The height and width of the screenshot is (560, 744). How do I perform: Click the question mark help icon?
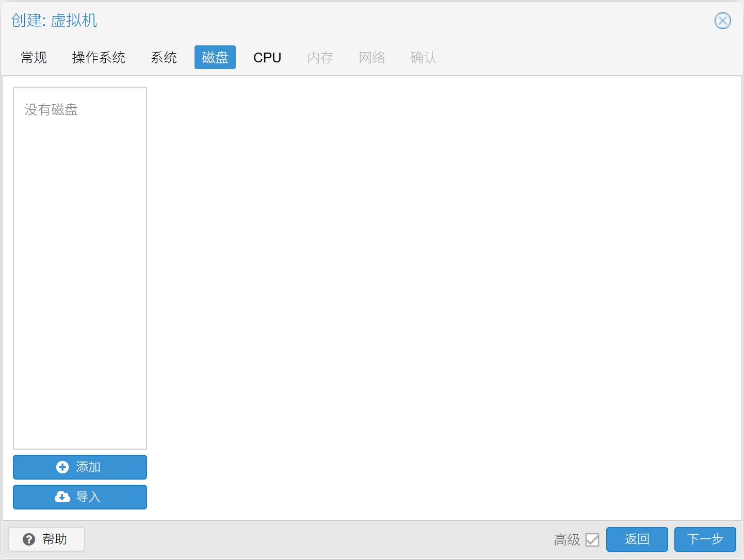[29, 539]
